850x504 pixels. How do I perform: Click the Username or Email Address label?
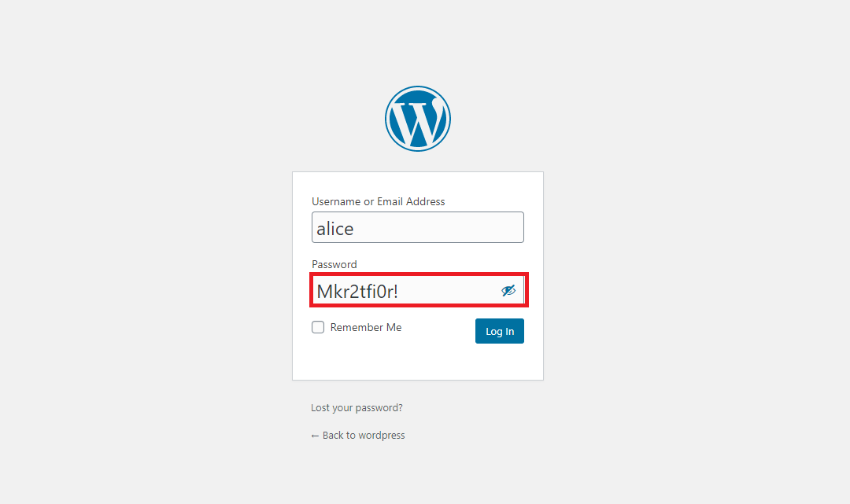[x=378, y=202]
